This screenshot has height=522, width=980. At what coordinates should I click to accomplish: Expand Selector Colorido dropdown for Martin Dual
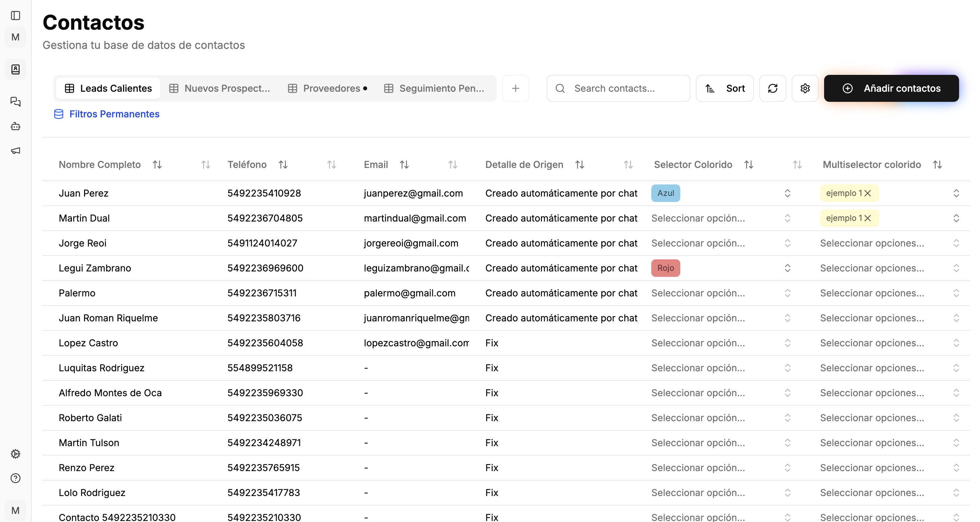(787, 218)
